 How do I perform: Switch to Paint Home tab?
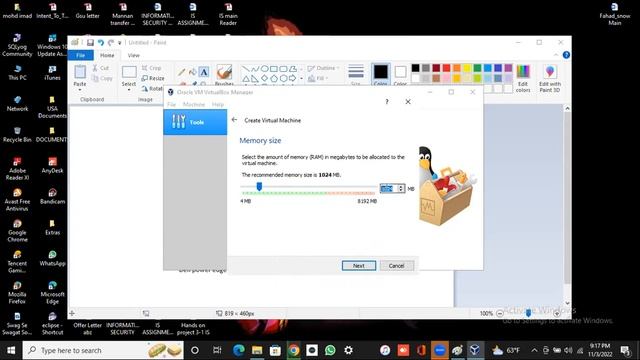pyautogui.click(x=107, y=55)
